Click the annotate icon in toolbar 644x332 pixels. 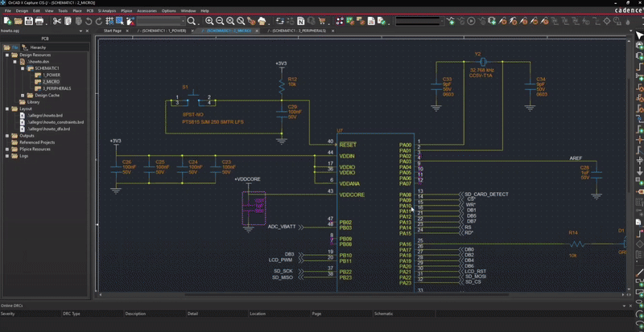[280, 21]
